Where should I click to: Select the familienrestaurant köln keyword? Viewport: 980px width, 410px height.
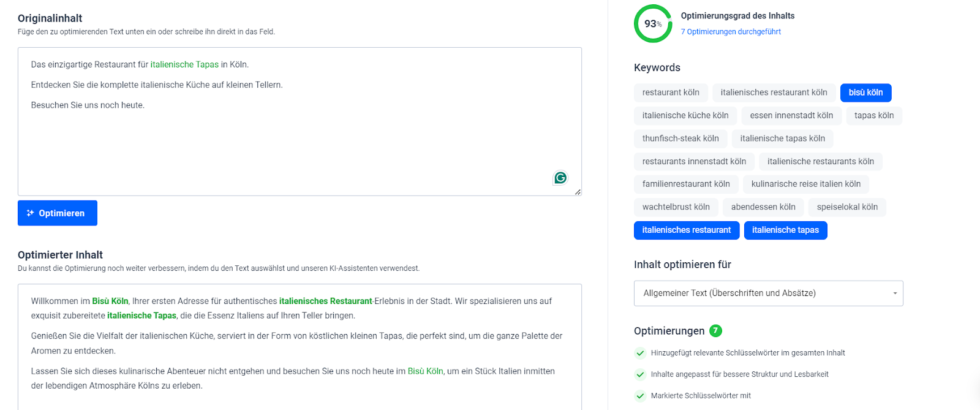[x=686, y=184]
